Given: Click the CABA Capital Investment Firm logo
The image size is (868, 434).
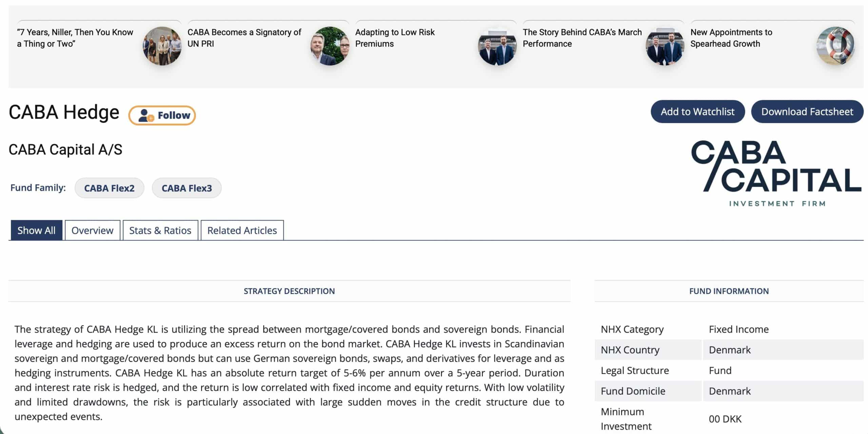Looking at the screenshot, I should [x=776, y=173].
